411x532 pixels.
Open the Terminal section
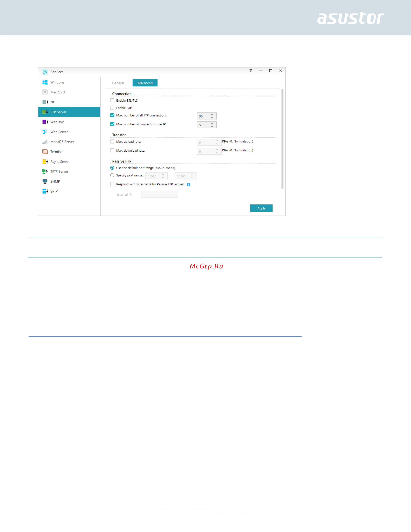[69, 152]
